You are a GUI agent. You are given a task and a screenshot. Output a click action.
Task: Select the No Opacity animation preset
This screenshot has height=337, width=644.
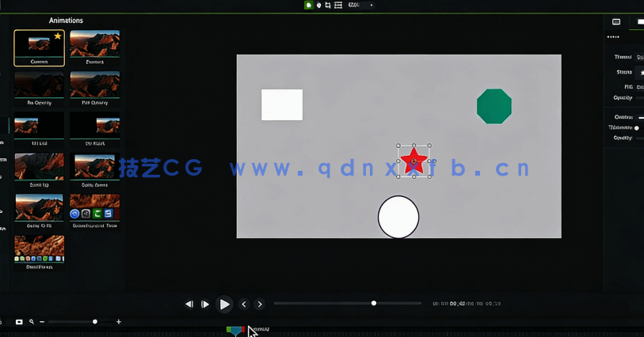39,89
